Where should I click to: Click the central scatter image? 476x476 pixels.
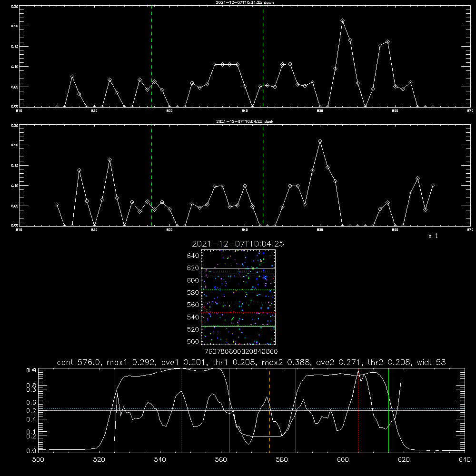(x=238, y=297)
